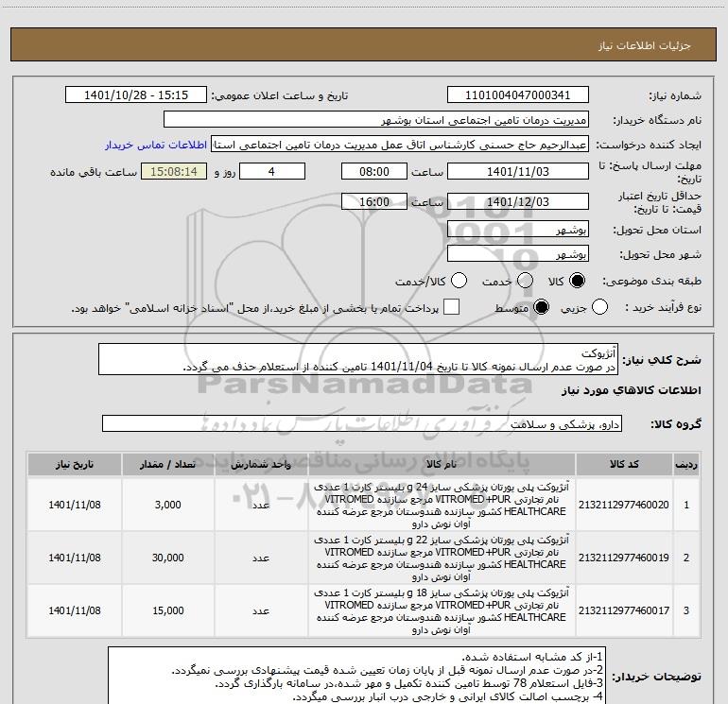Click the تعداد / مقدار column header
Image resolution: width=728 pixels, height=704 pixels.
[x=168, y=464]
